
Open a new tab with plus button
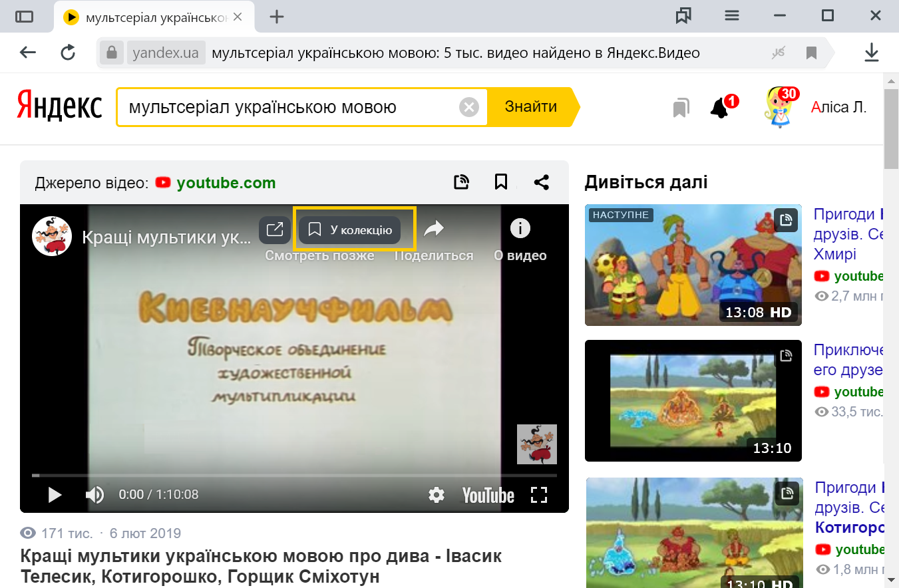277,17
